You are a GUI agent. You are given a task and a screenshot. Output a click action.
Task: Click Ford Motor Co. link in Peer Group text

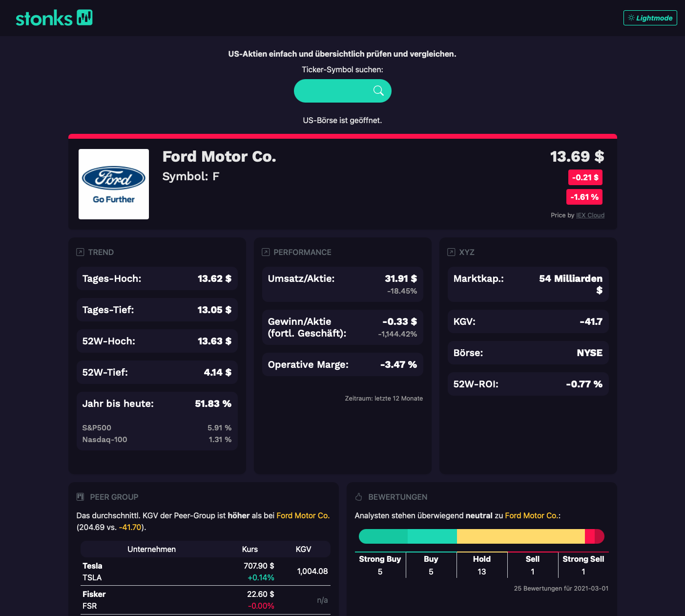pos(303,515)
